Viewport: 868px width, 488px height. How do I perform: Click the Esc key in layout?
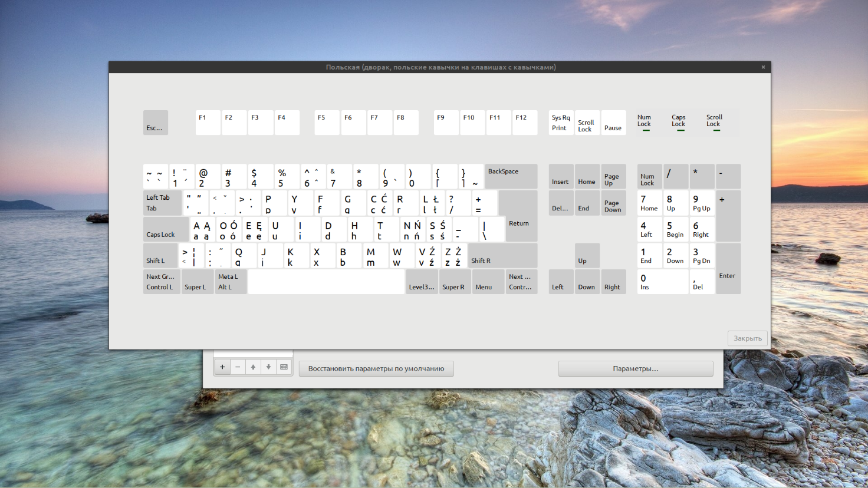coord(156,123)
